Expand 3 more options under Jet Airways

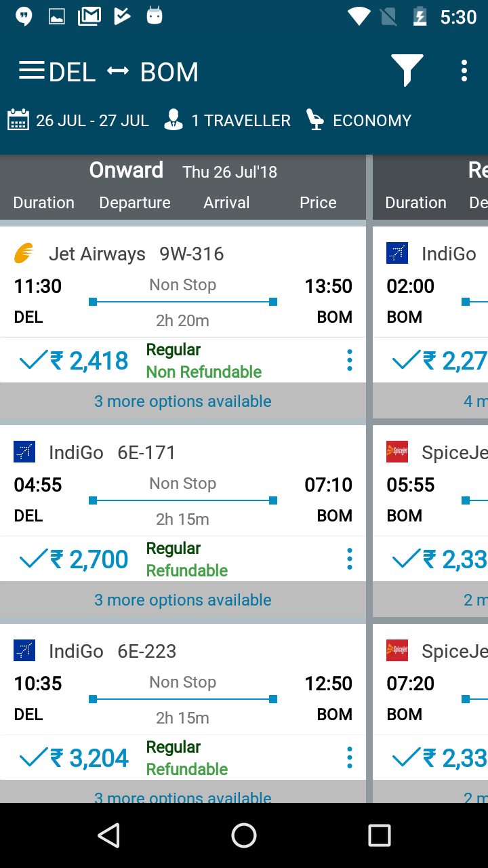click(182, 401)
